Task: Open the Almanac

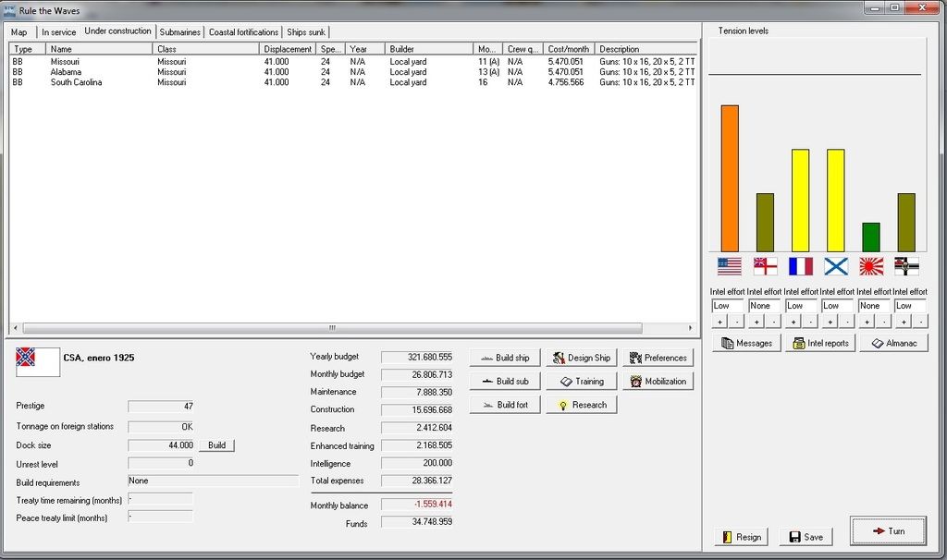Action: tap(894, 344)
